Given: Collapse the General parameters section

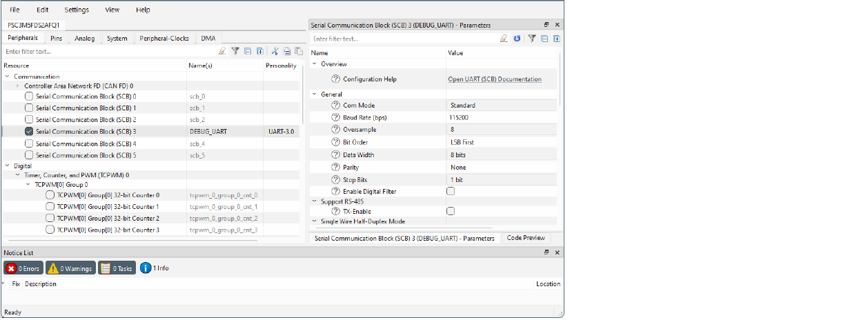Looking at the screenshot, I should 315,94.
